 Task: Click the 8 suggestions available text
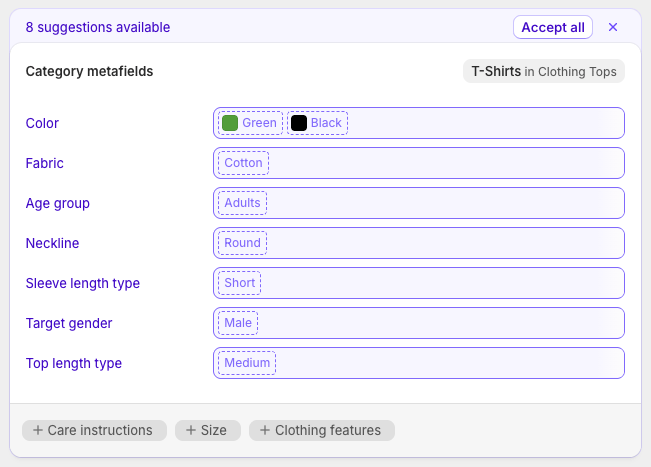tap(98, 27)
